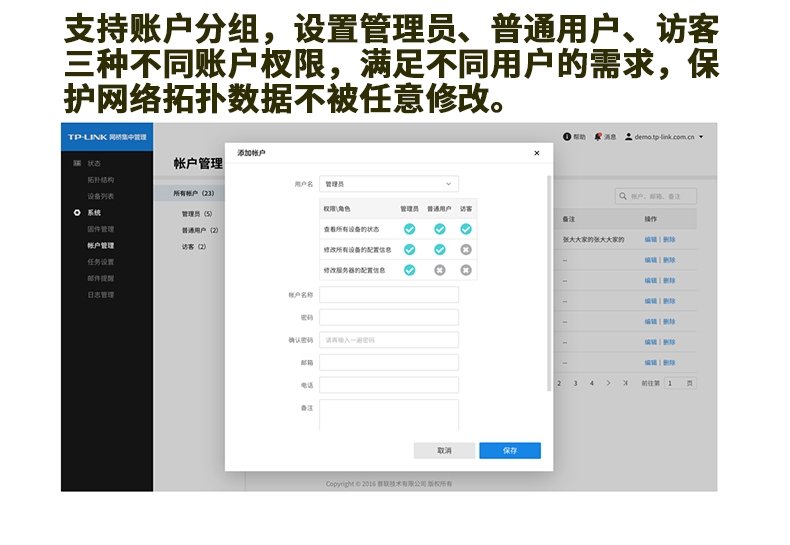Open 设备列表 in the sidebar

point(100,196)
